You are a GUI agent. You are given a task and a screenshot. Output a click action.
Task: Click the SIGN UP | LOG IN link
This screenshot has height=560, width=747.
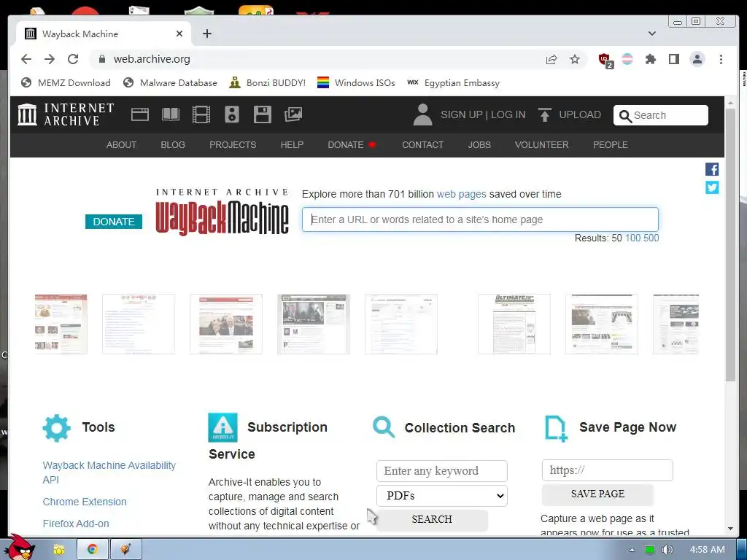tap(483, 114)
